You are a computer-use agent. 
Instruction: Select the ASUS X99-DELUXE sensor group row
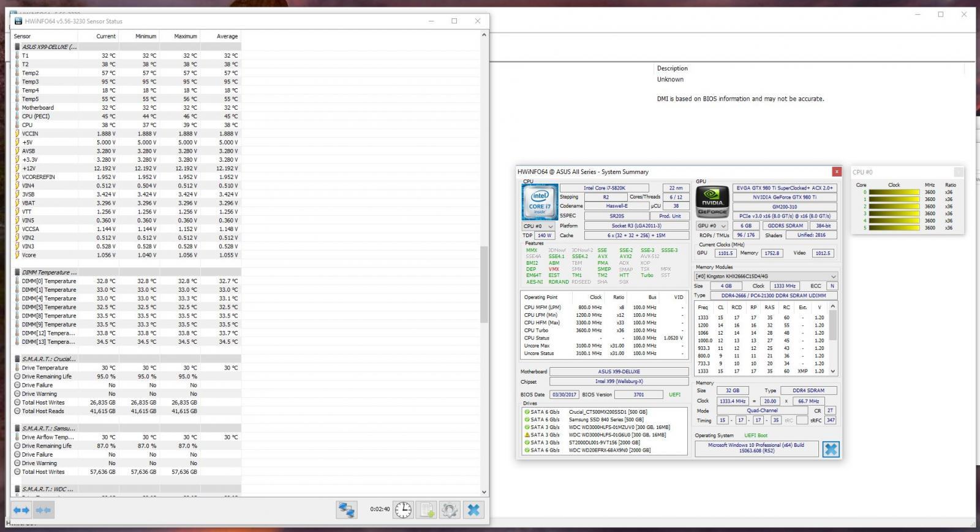(x=127, y=47)
